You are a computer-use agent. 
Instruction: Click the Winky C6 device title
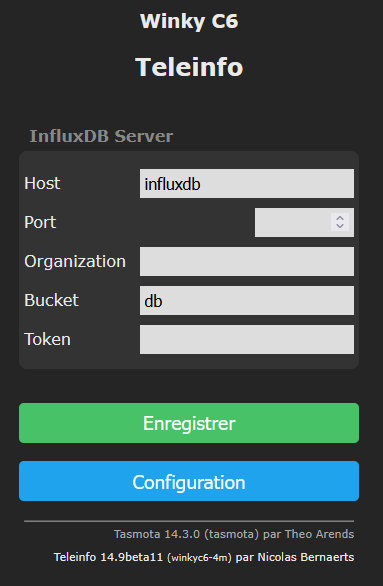189,21
